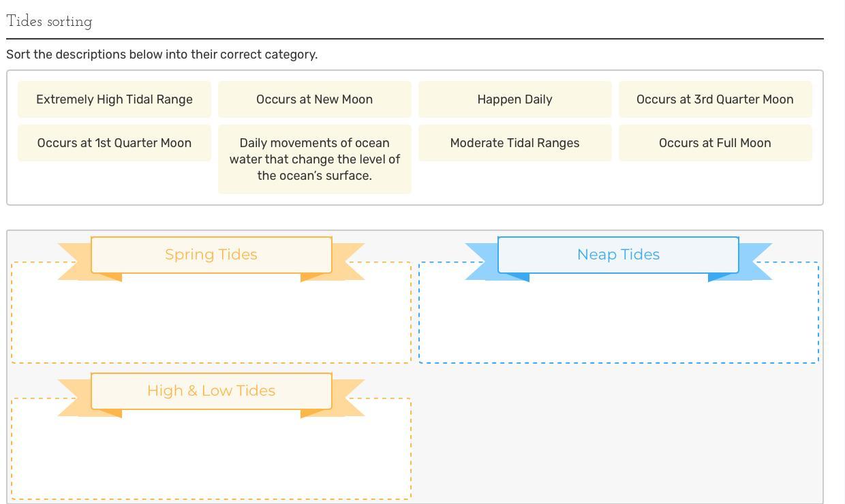This screenshot has width=845, height=504.
Task: Choose the Occurs at 1st Quarter Moon card
Action: point(114,143)
